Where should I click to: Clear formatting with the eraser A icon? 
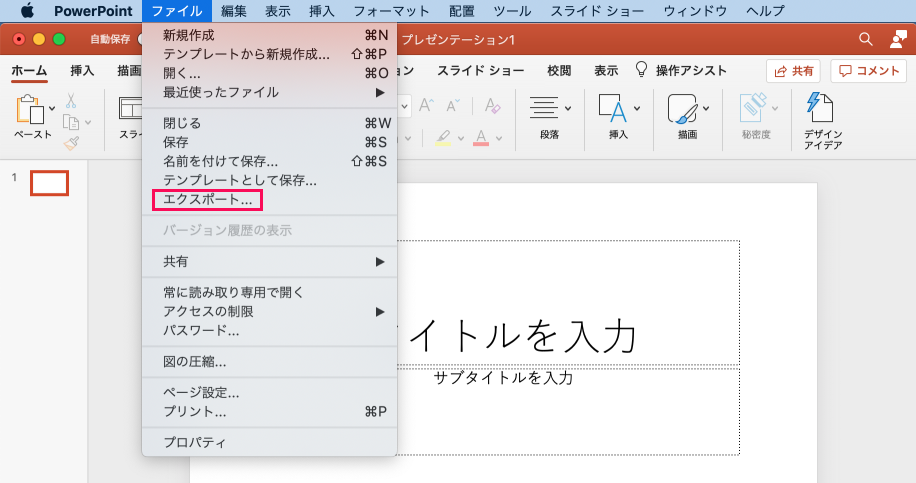click(x=492, y=105)
